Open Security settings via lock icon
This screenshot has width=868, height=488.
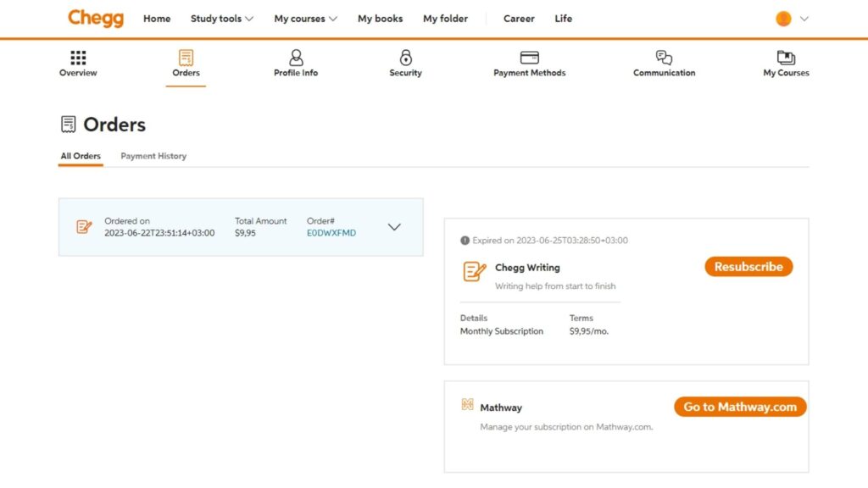point(405,56)
